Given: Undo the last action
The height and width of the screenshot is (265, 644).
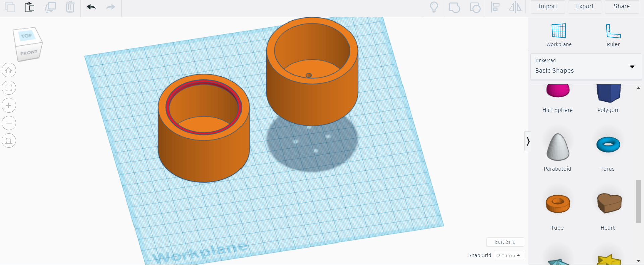Looking at the screenshot, I should [x=91, y=7].
